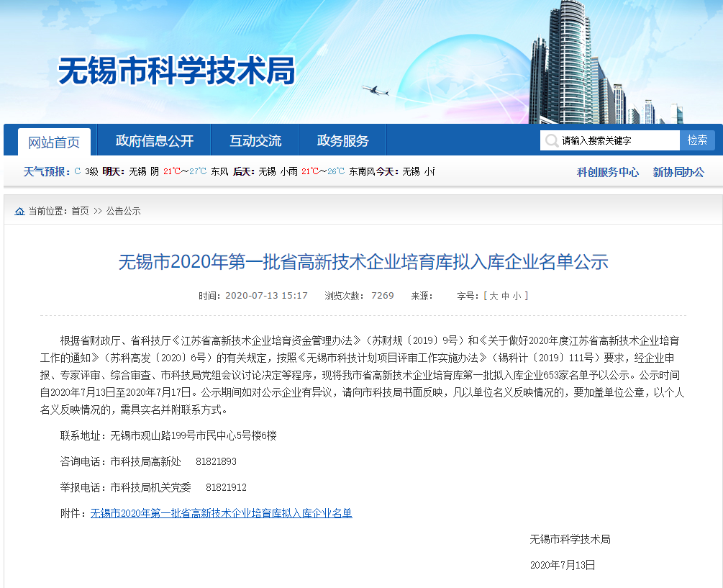Click the search keyword input field
Screen dimensions: 723x588
tap(619, 140)
